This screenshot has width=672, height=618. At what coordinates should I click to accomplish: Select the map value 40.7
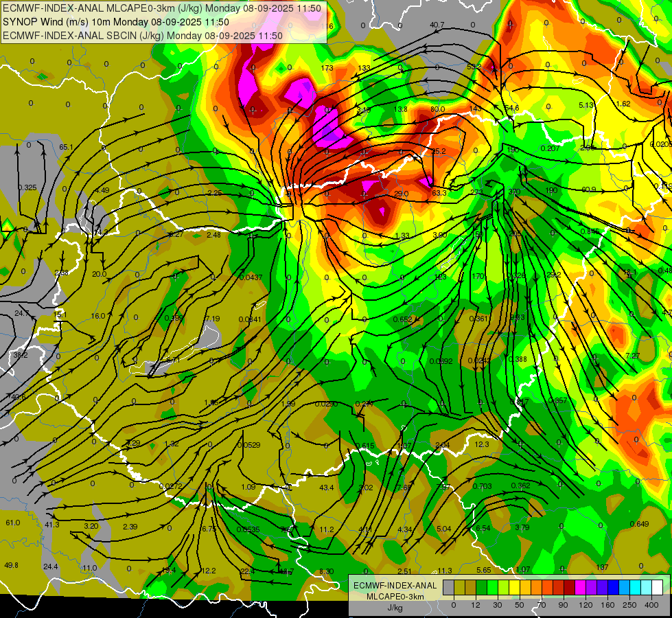437,25
